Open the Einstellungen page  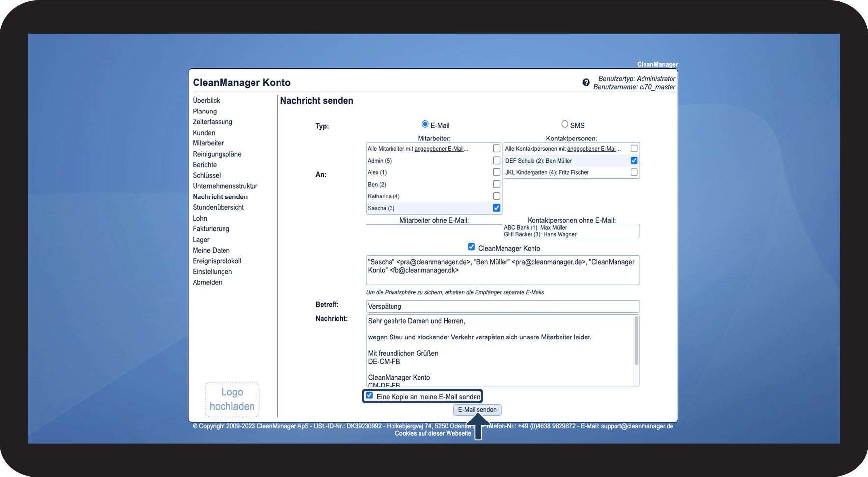(212, 272)
